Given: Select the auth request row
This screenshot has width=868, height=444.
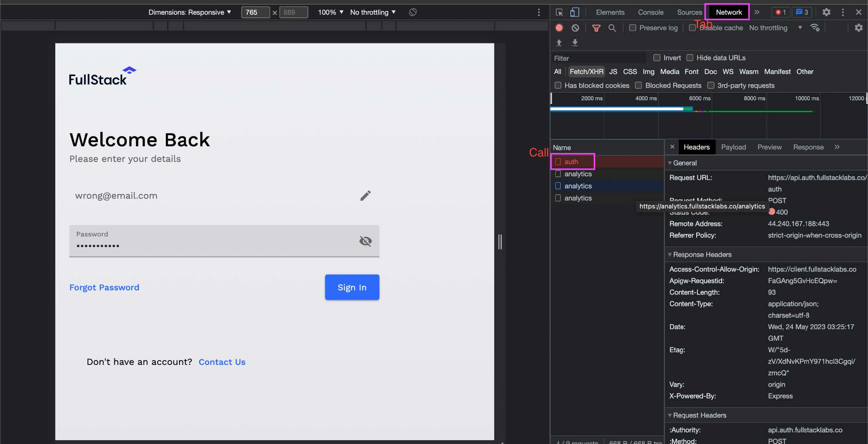Looking at the screenshot, I should pos(607,162).
